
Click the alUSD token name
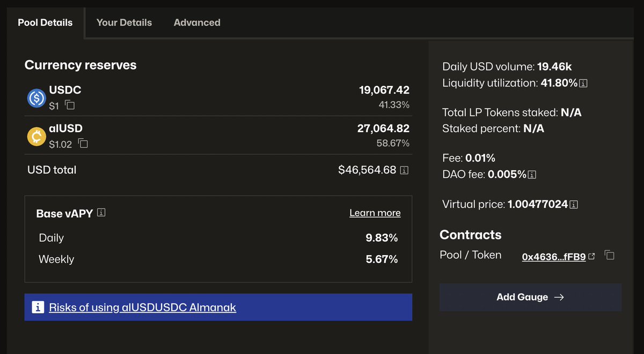click(65, 128)
